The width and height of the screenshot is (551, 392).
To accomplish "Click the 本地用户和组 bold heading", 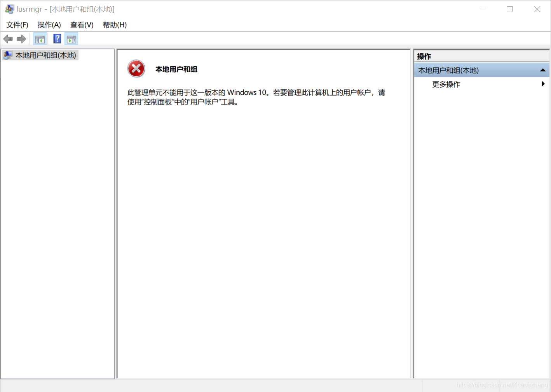I will 176,69.
